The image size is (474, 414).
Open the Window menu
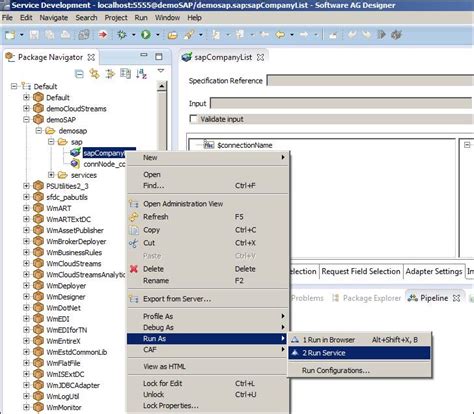(x=167, y=18)
